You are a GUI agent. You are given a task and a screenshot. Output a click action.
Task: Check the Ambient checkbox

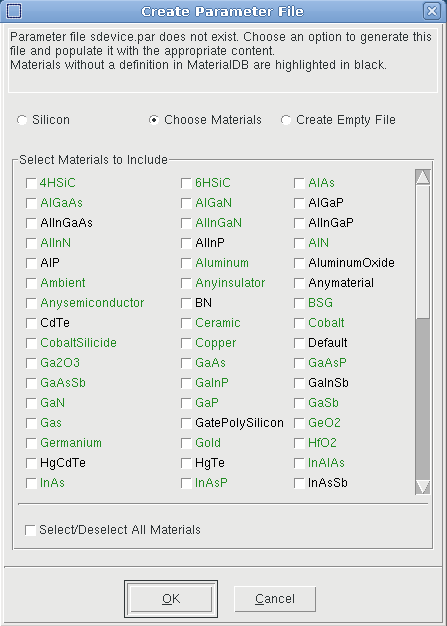click(31, 283)
